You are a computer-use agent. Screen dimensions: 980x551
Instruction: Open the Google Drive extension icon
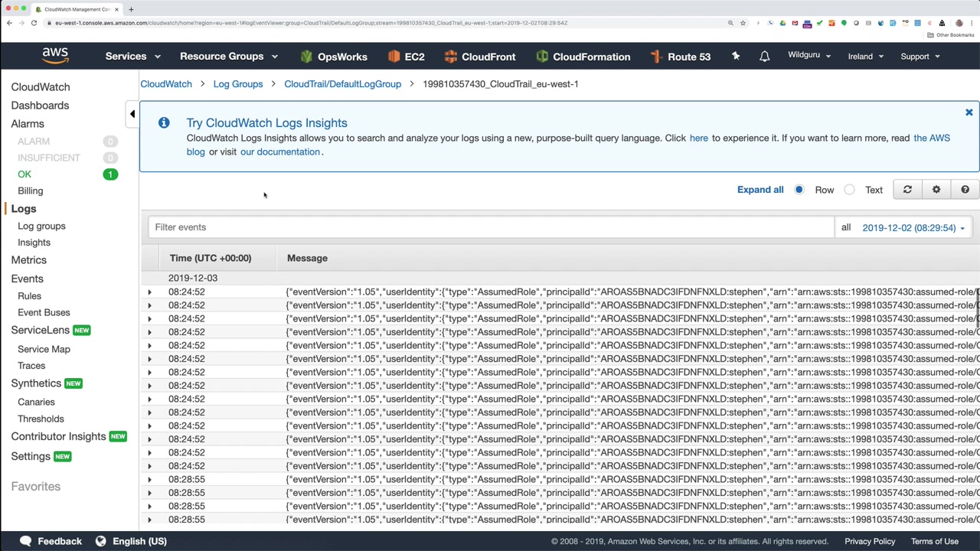pos(782,23)
